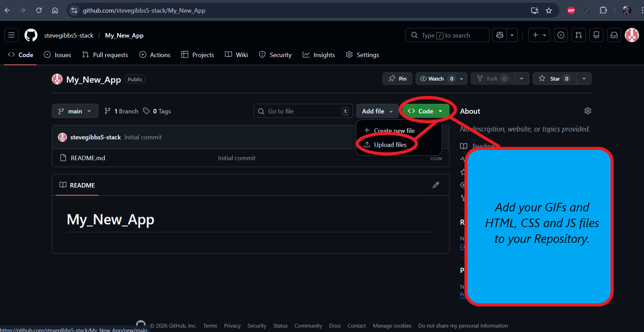Screen dimensions: 644x332
Task: Focus the Type / to search field
Action: click(447, 35)
